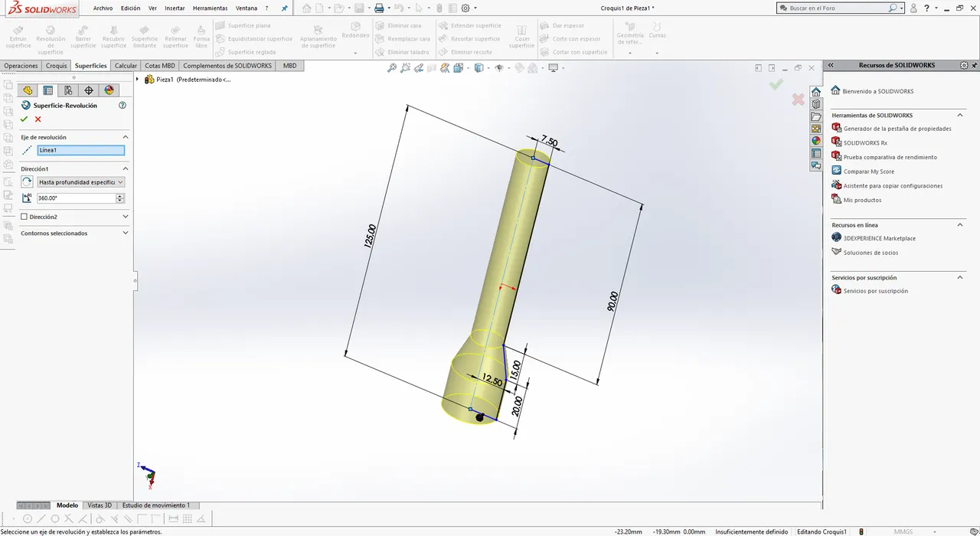Click the confirmation corner red X in viewport
The width and height of the screenshot is (980, 536).
(x=798, y=100)
